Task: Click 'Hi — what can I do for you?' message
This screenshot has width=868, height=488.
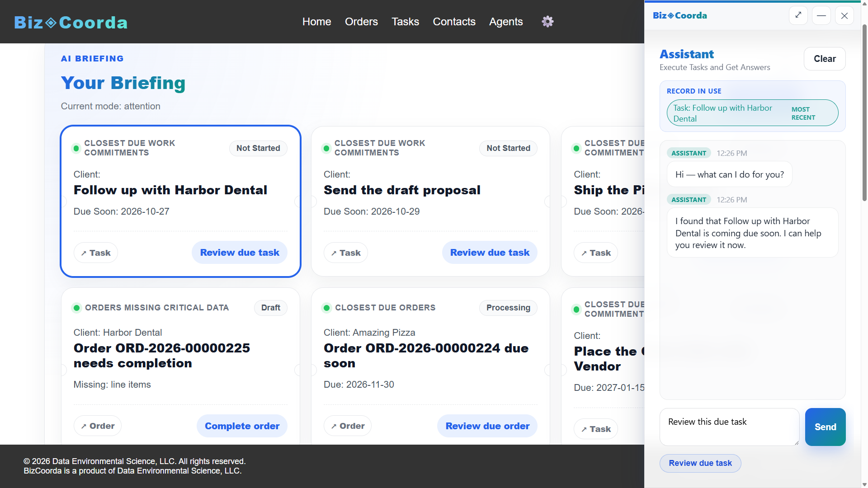Action: pos(730,174)
